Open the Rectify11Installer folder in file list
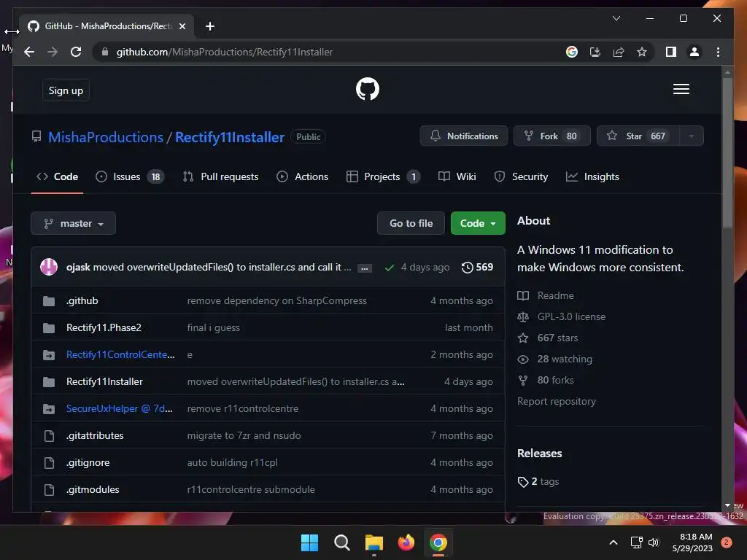The image size is (747, 560). point(104,381)
